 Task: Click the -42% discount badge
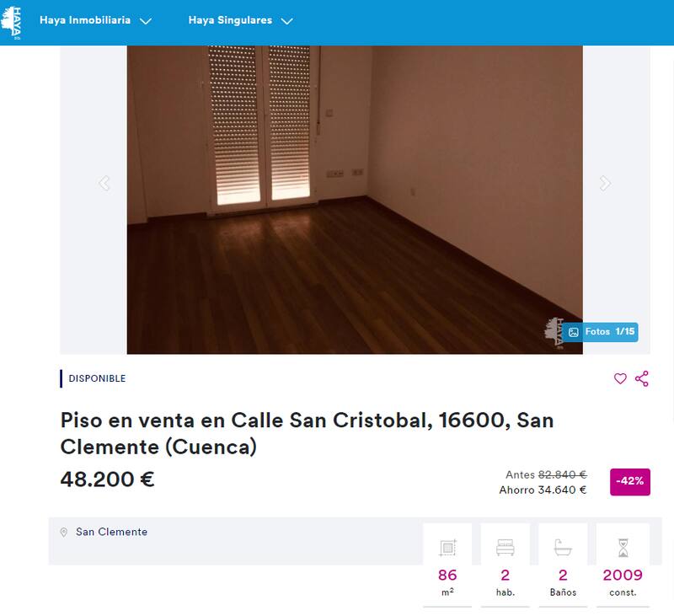pyautogui.click(x=629, y=482)
